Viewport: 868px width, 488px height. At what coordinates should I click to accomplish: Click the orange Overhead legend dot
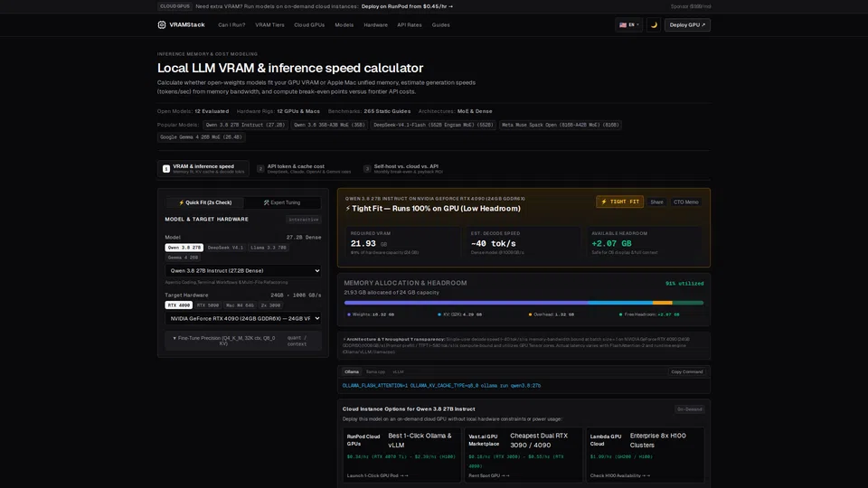click(531, 314)
